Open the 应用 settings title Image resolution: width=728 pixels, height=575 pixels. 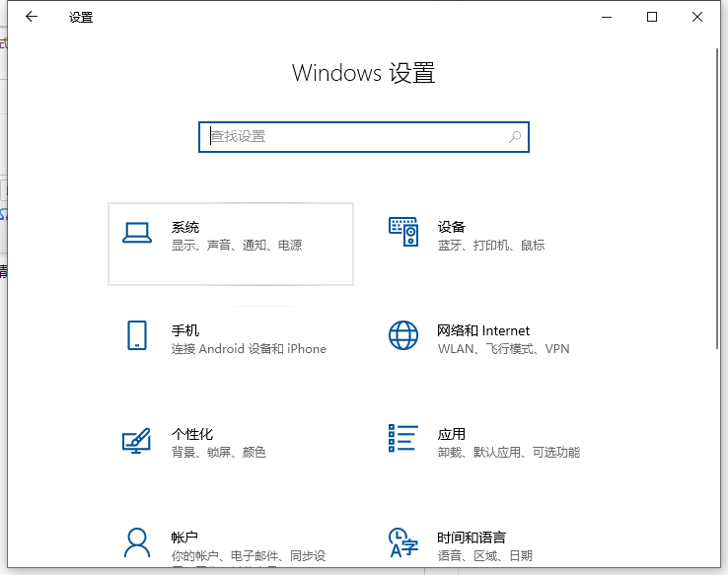tap(451, 434)
